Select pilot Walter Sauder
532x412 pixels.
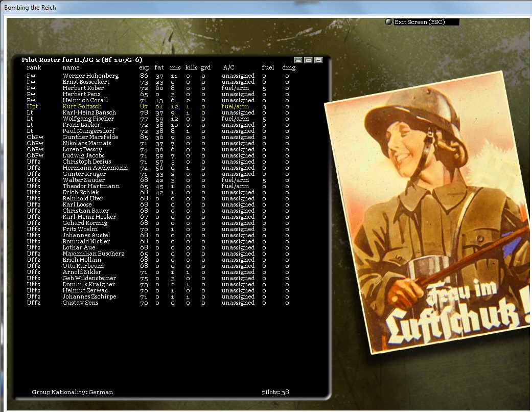(83, 179)
